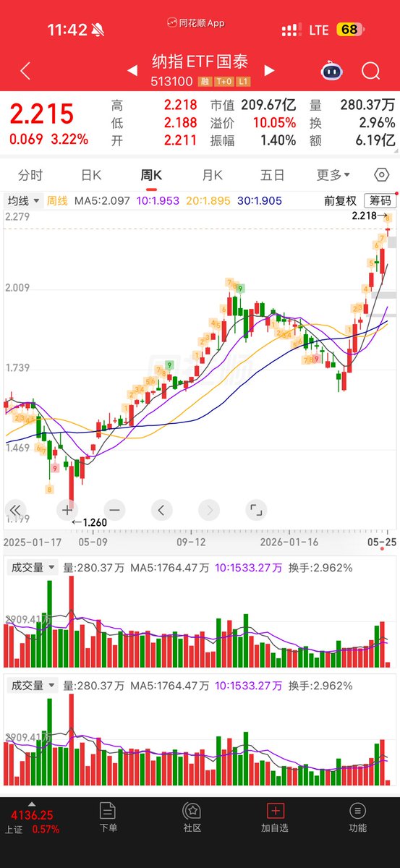This screenshot has height=868, width=400.
Task: Tap the 1.260 low price marker
Action: (x=90, y=522)
